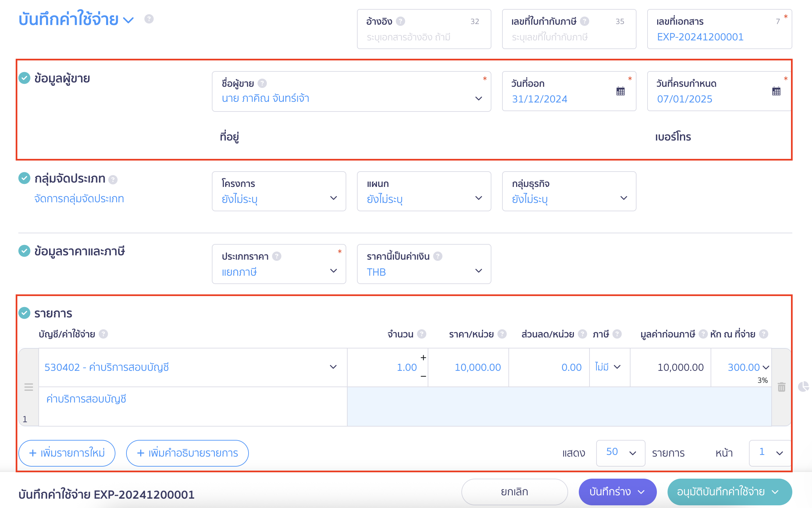Click help icon beside มูลค่าก่อนภาษี column
Image resolution: width=812 pixels, height=508 pixels.
[x=703, y=334]
